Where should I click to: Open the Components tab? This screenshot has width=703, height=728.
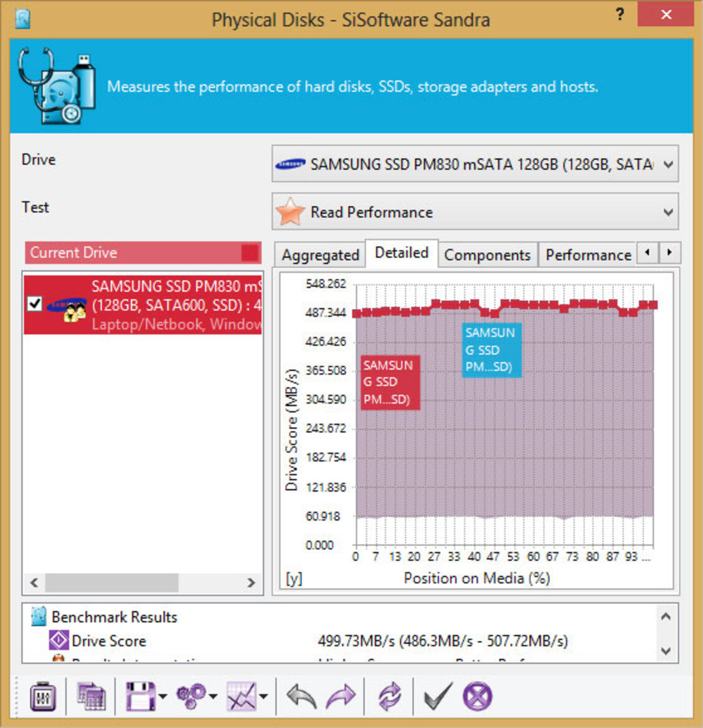tap(488, 255)
